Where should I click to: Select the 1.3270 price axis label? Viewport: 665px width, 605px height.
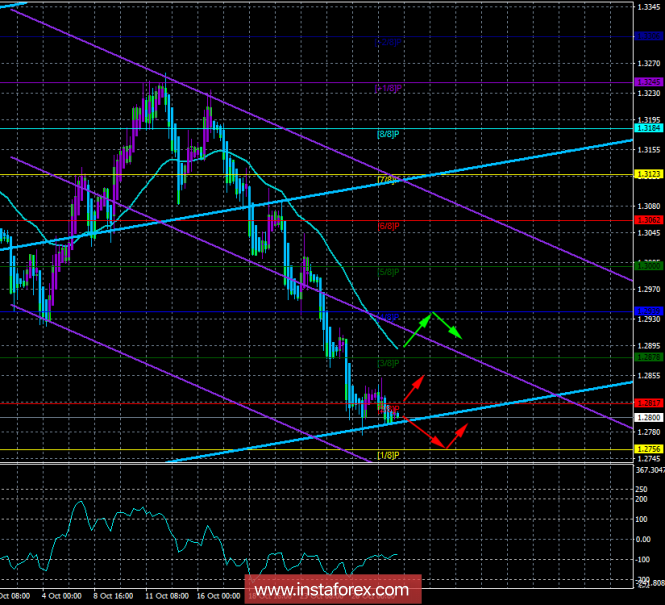(649, 64)
